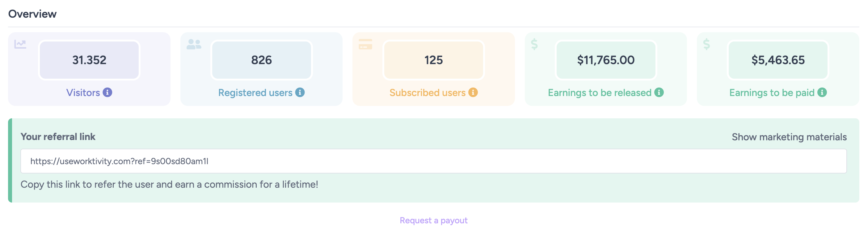Image resolution: width=868 pixels, height=236 pixels.
Task: Click the Visitors count showing 31.352
Action: pyautogui.click(x=89, y=60)
